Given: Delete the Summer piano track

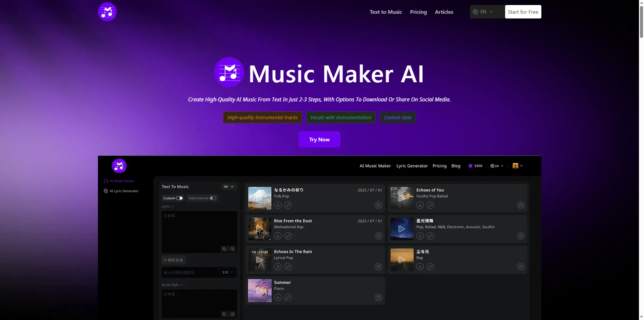Looking at the screenshot, I should point(378,298).
